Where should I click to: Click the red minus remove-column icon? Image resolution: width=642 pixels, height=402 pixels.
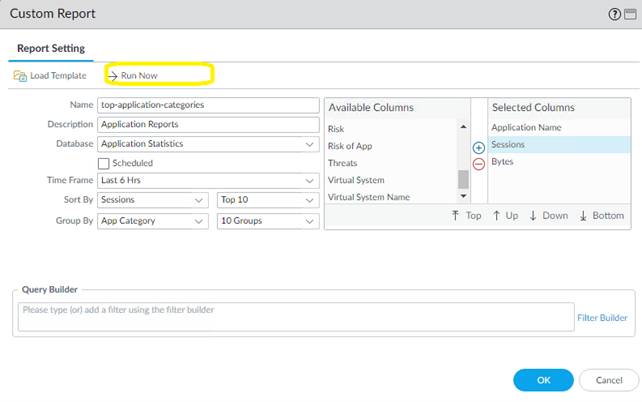tap(478, 164)
